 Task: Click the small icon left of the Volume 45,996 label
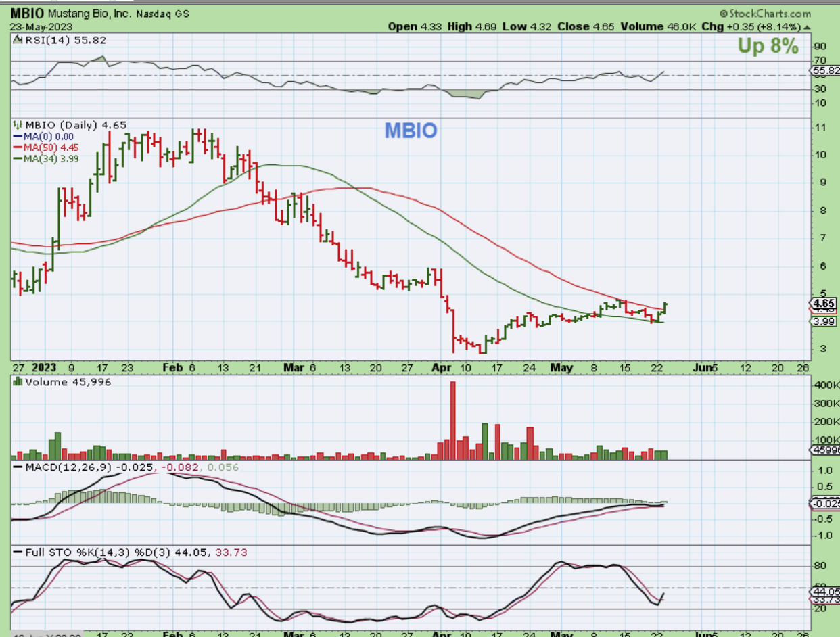coord(18,382)
